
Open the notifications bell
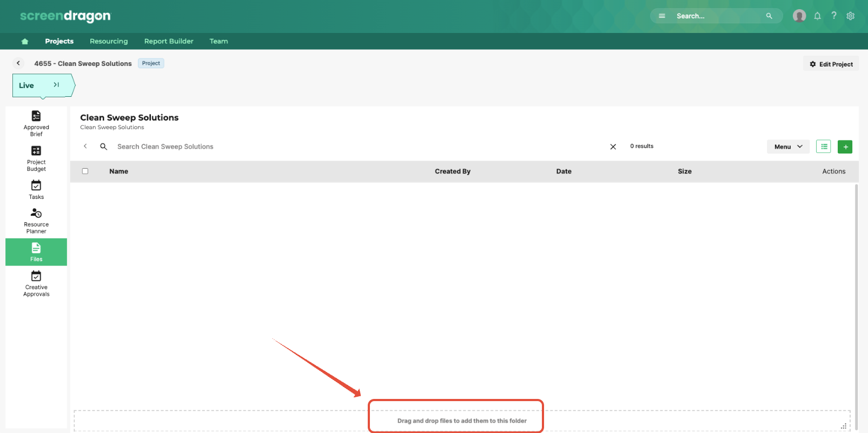point(817,16)
